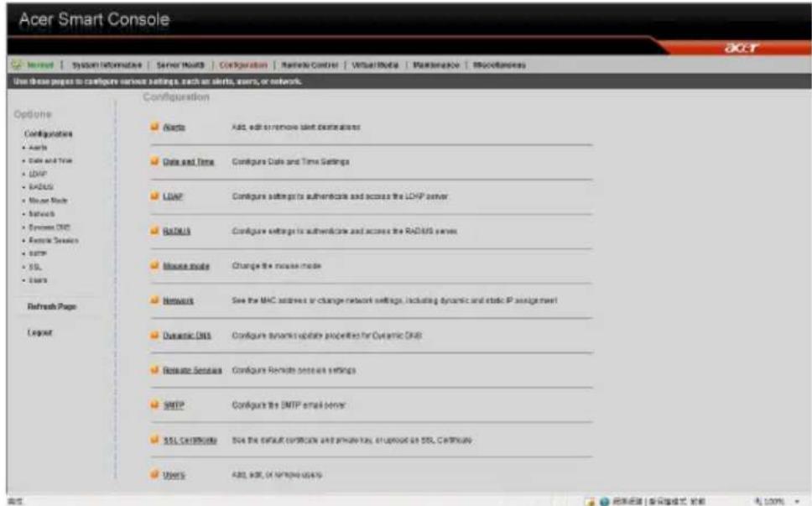812x506 pixels.
Task: Open the zoom level dropdown at 100%
Action: click(798, 501)
